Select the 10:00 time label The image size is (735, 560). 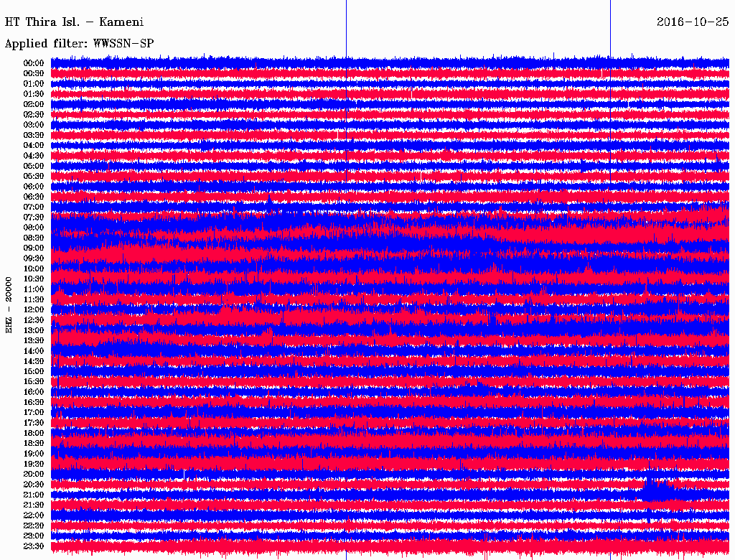[34, 269]
